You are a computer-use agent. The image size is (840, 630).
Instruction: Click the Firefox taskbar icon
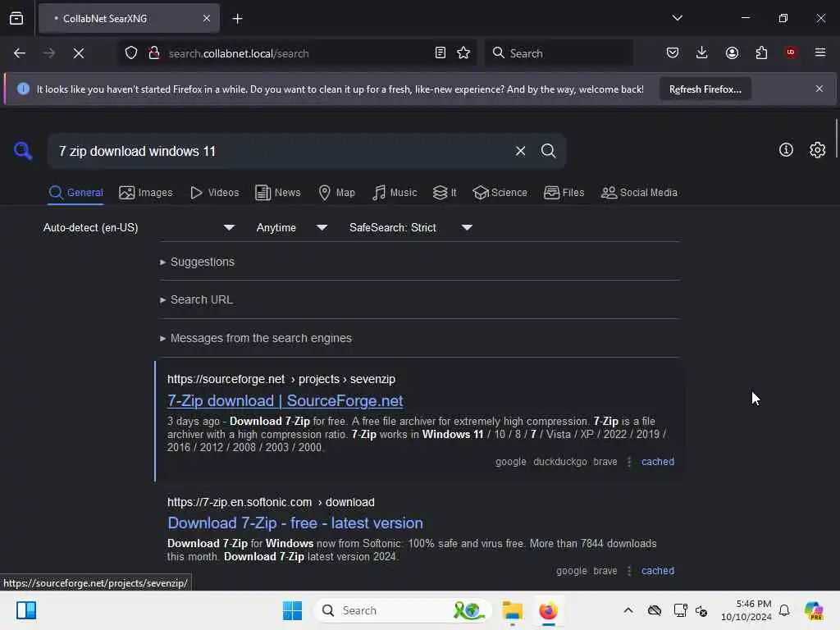pyautogui.click(x=548, y=610)
